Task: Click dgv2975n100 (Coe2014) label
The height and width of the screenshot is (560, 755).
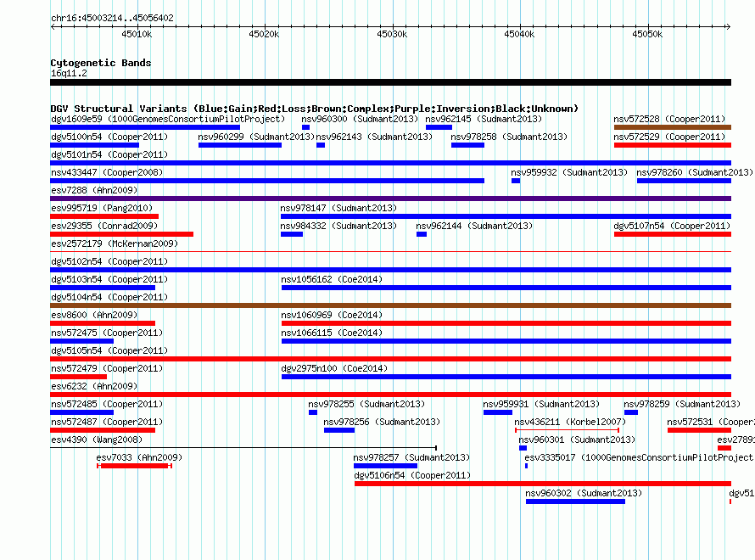Action: [334, 368]
